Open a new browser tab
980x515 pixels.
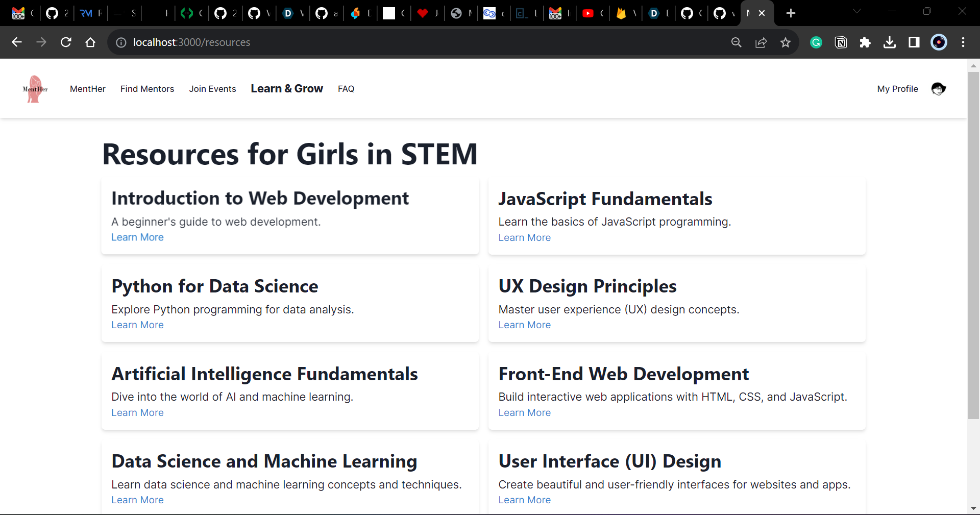click(791, 13)
